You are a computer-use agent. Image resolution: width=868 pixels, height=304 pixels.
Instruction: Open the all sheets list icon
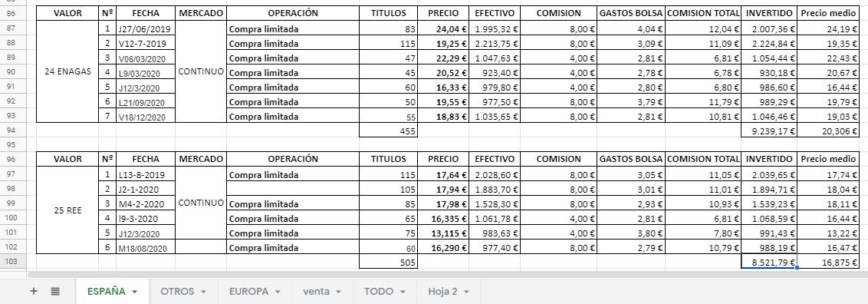(x=55, y=291)
